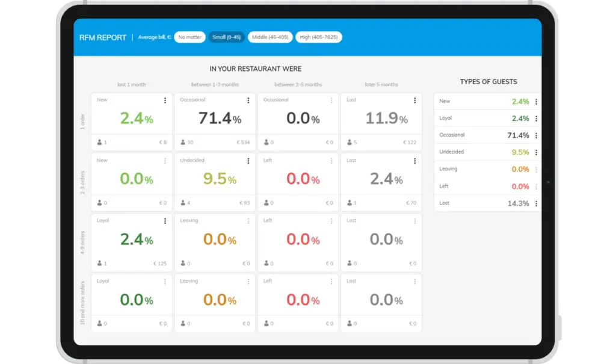Viewport: 616px width, 364px height.
Task: Open kebab menu on Lost 2.4% card
Action: [414, 161]
